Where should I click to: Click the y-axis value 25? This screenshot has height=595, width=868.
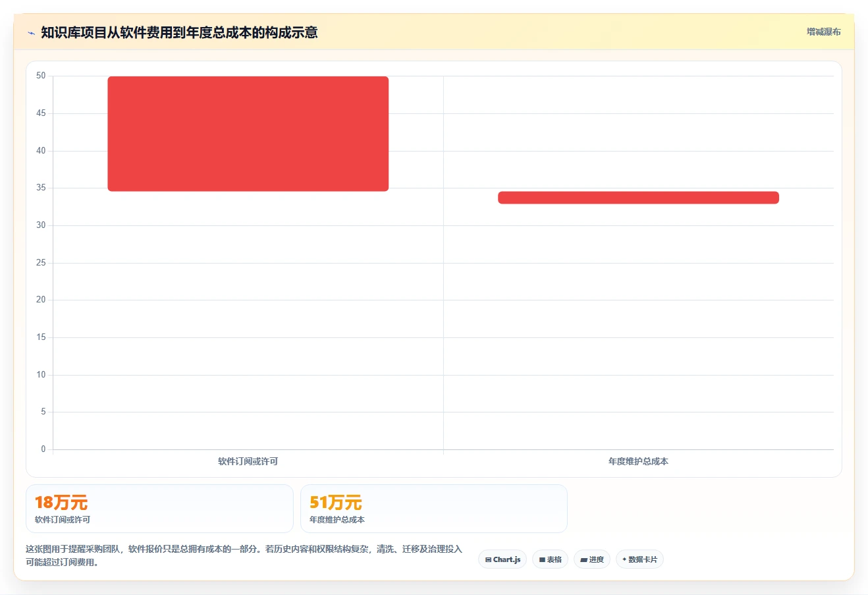point(41,263)
